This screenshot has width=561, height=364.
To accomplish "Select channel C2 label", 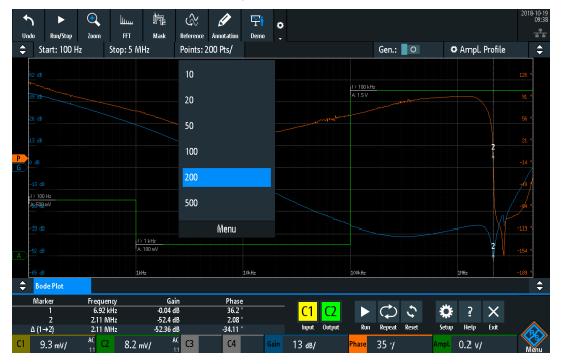I will [x=105, y=344].
